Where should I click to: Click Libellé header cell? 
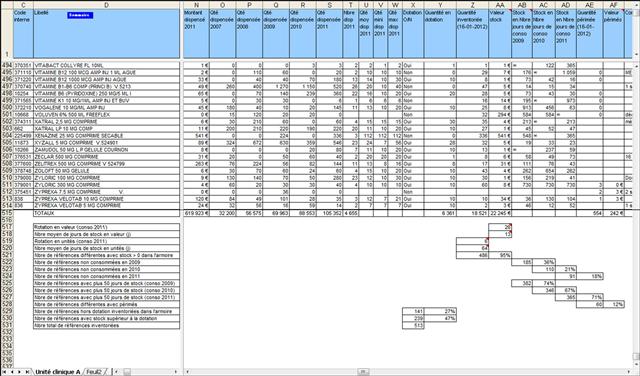point(107,33)
